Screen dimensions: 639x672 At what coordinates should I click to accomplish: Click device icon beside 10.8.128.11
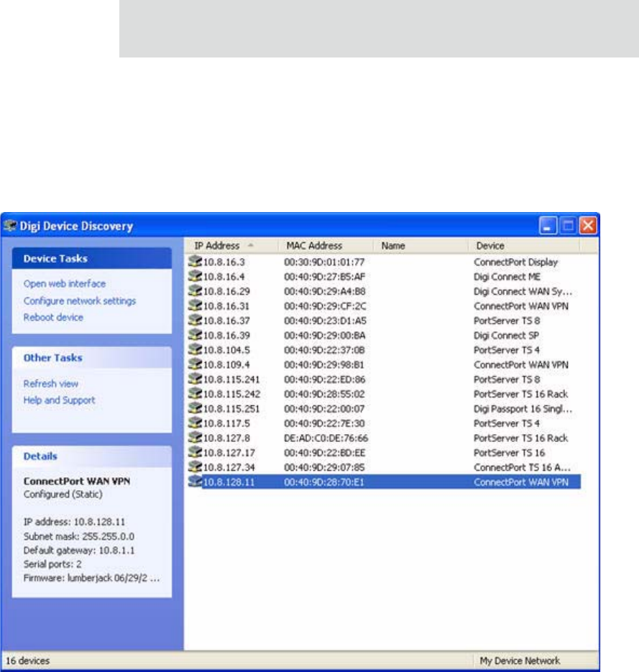click(195, 482)
